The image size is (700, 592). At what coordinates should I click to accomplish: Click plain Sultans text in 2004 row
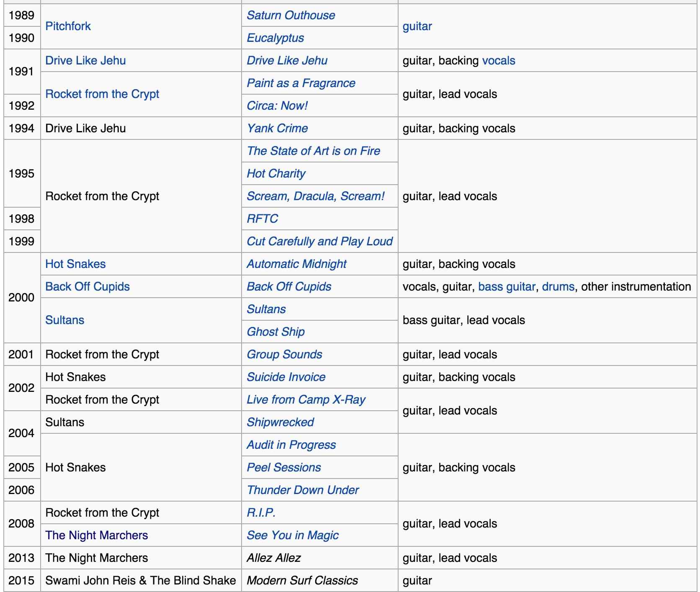pyautogui.click(x=65, y=422)
